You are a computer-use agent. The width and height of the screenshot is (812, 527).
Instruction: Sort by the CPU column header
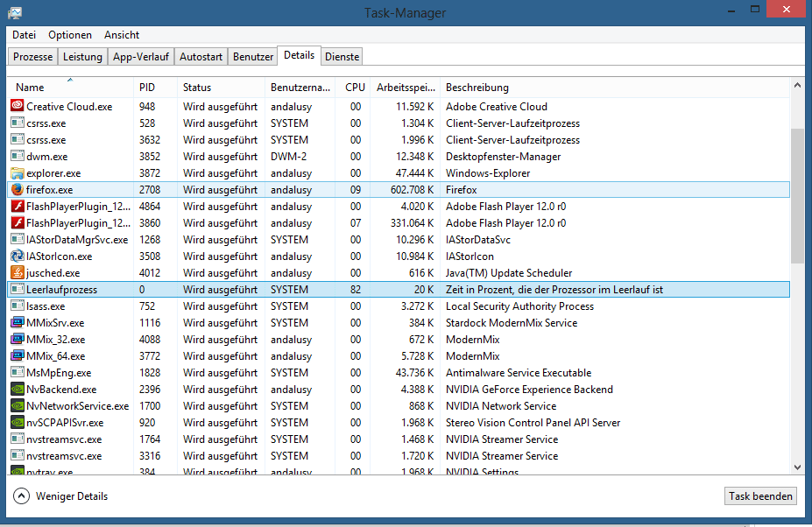pos(353,87)
